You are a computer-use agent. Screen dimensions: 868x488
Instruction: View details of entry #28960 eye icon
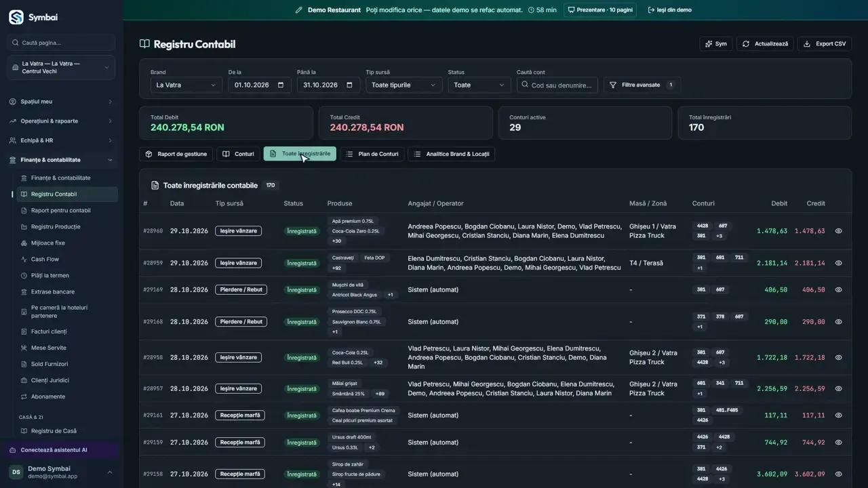click(x=838, y=231)
